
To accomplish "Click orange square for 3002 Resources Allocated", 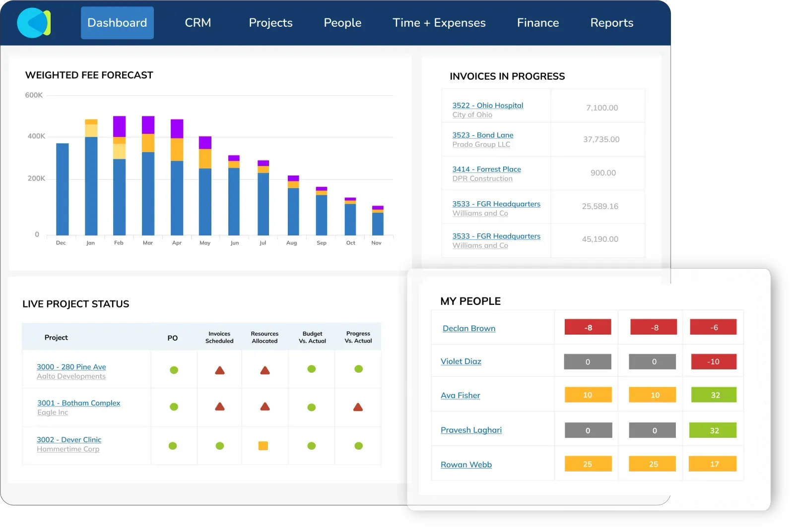I will (263, 446).
